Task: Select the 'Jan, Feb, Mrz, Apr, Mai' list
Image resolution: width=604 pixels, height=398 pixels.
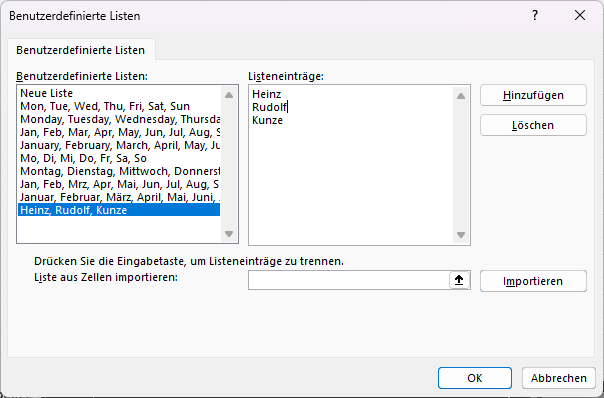Action: 119,184
